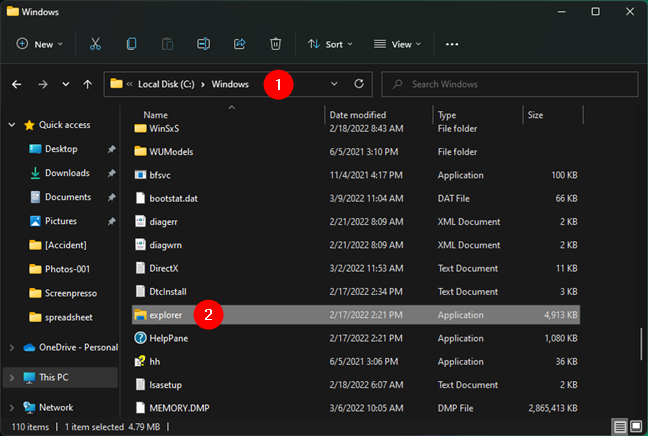Click the Cut scissors icon
Screen dimensions: 648x436
coord(95,44)
